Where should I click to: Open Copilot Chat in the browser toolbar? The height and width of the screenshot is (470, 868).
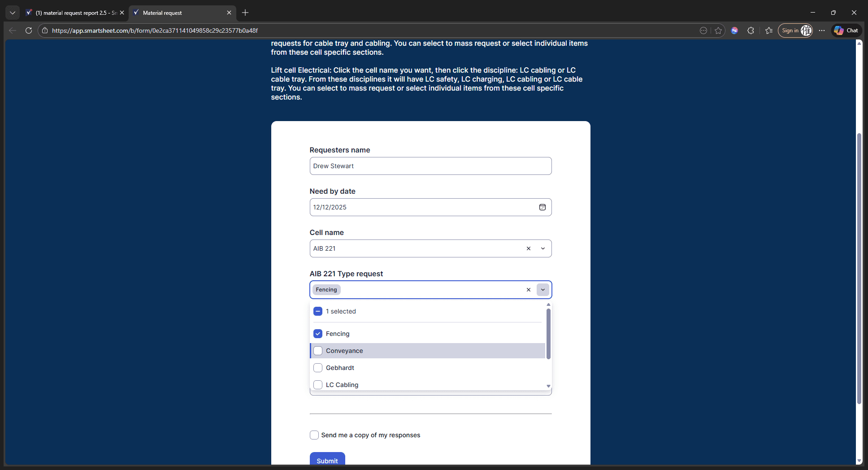[846, 30]
